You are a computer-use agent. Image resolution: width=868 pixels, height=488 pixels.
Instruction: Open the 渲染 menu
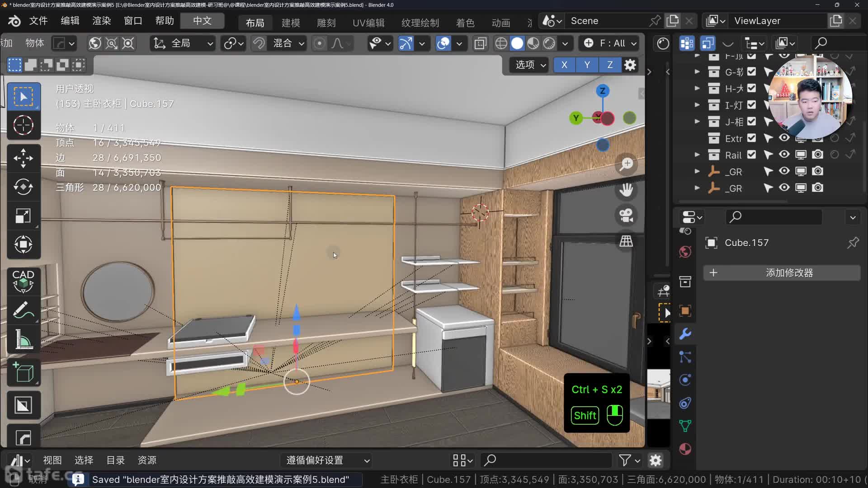101,21
